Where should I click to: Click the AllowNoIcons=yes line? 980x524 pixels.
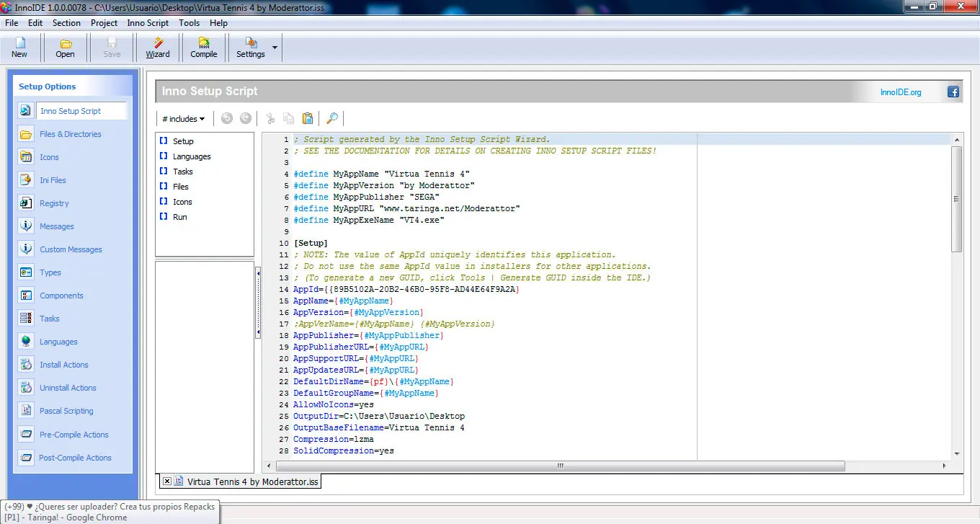[x=334, y=404]
